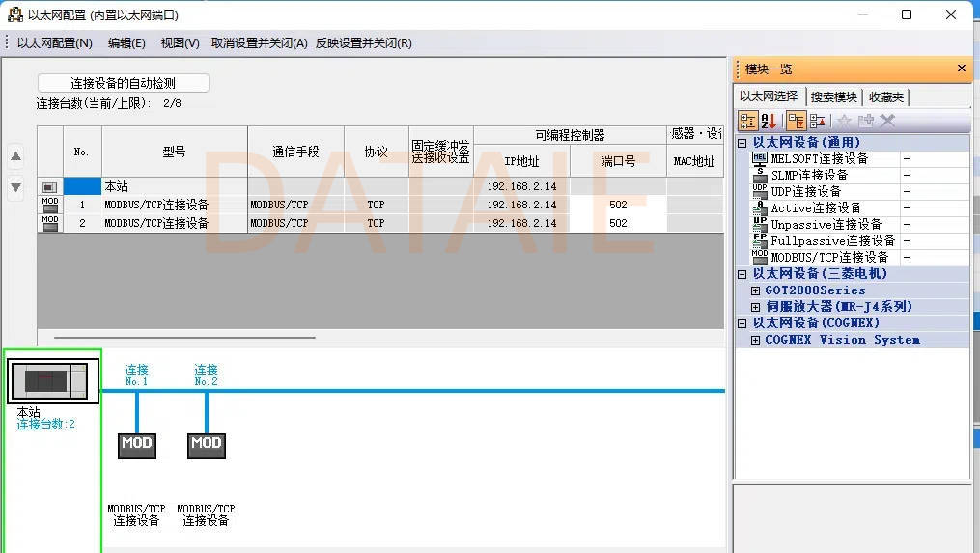Switch to the 以太网选择 tab
The width and height of the screenshot is (980, 553).
(769, 97)
